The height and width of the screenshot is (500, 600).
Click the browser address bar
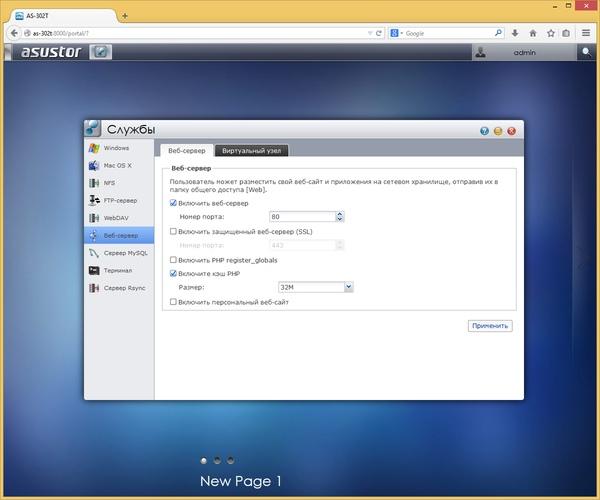point(195,33)
